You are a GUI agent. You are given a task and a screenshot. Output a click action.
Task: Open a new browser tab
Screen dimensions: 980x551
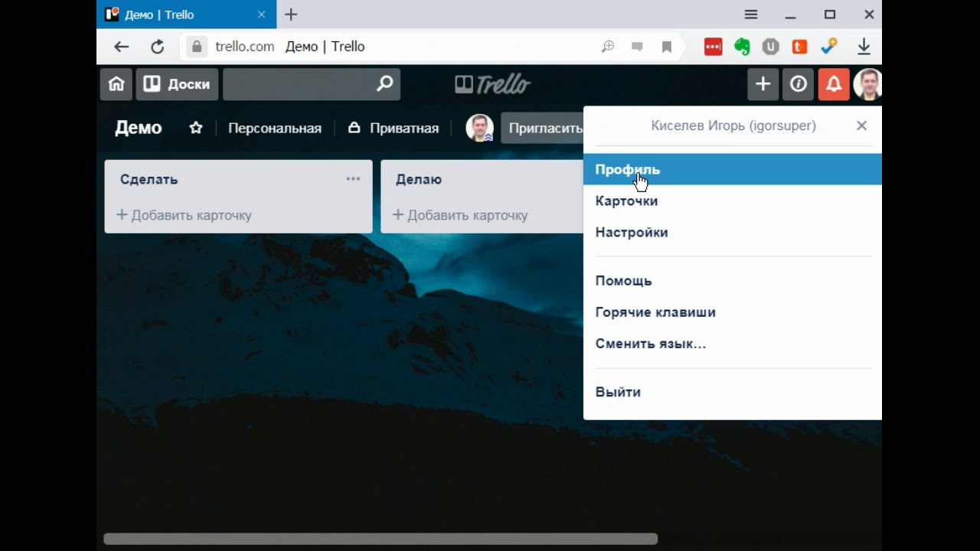(291, 15)
